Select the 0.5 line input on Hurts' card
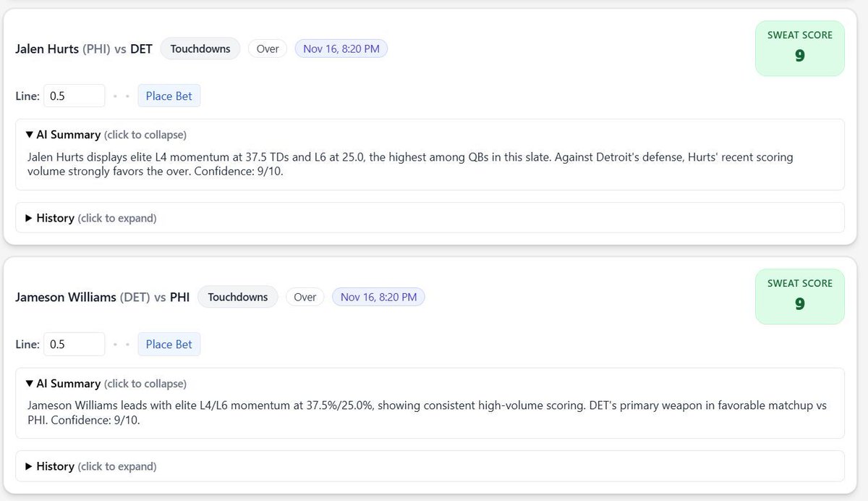The width and height of the screenshot is (868, 501). click(x=74, y=95)
